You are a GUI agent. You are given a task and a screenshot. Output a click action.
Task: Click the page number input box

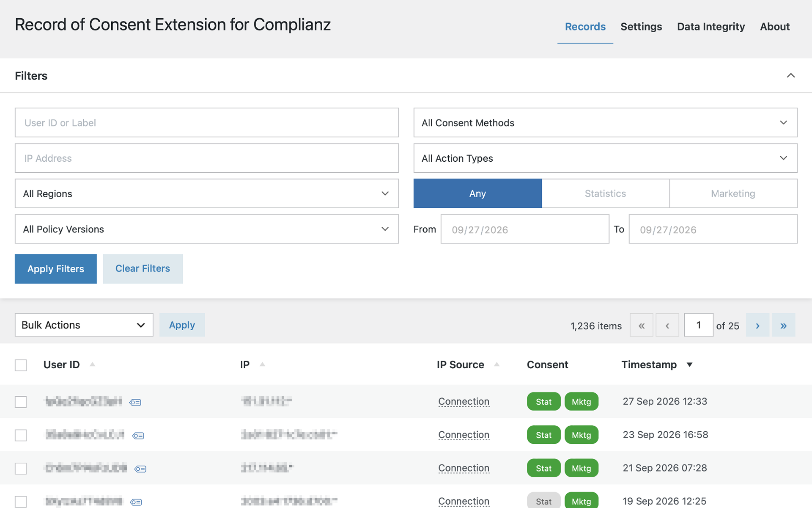(699, 325)
